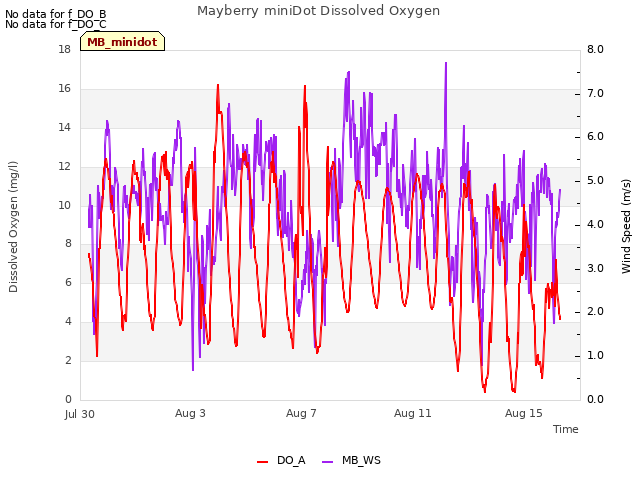Click the 10 left-axis tick label
Screen dimensions: 640x480
click(x=64, y=205)
